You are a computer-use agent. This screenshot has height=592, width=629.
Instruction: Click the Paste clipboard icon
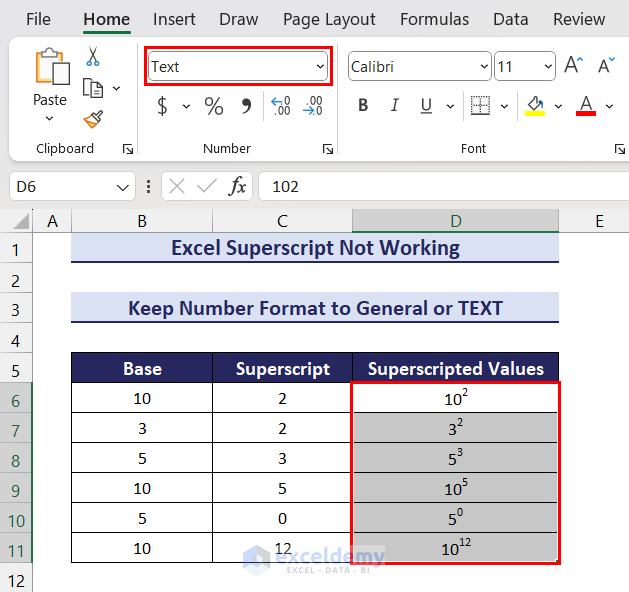[x=52, y=67]
